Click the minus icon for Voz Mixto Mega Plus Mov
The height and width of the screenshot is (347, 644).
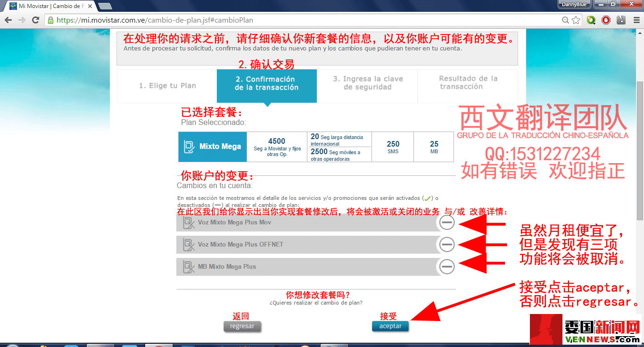[x=446, y=222]
